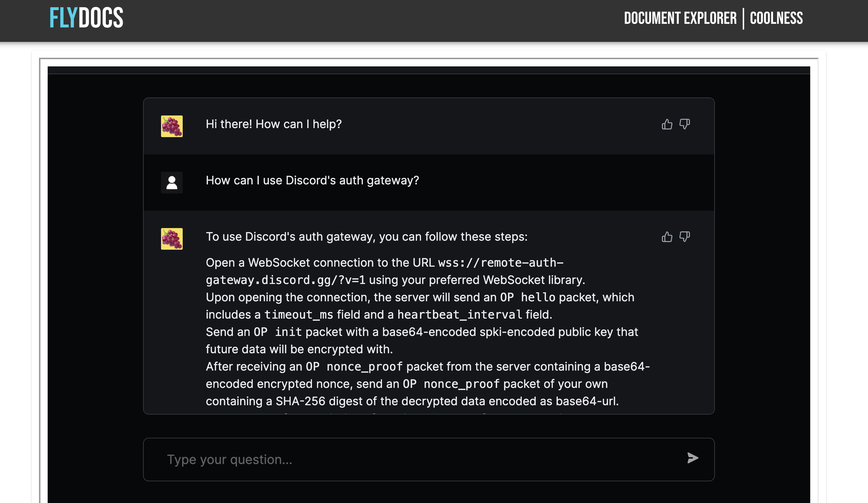Click the OP init code snippet
Viewport: 868px width, 503px height.
click(278, 332)
